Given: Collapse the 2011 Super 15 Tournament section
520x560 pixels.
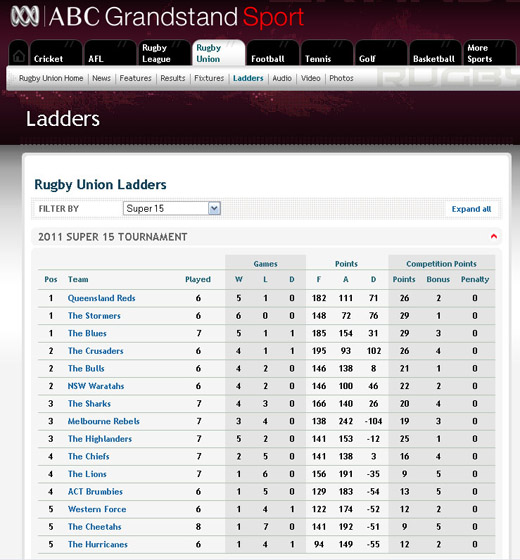Looking at the screenshot, I should (x=494, y=236).
